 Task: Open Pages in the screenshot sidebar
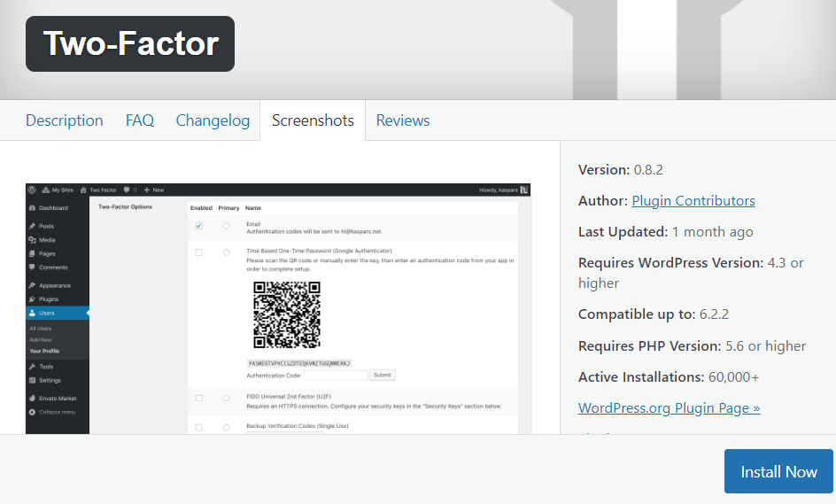point(43,254)
